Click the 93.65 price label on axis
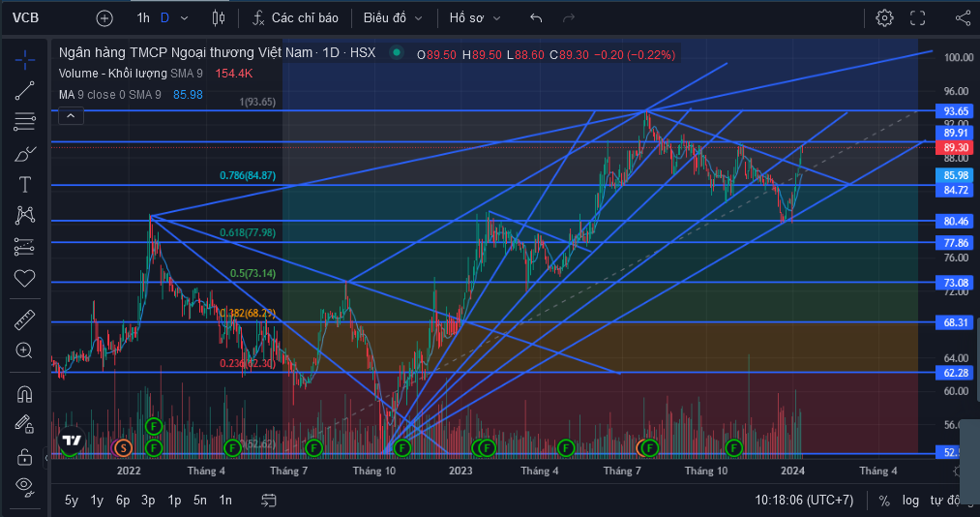The height and width of the screenshot is (517, 980). tap(955, 111)
